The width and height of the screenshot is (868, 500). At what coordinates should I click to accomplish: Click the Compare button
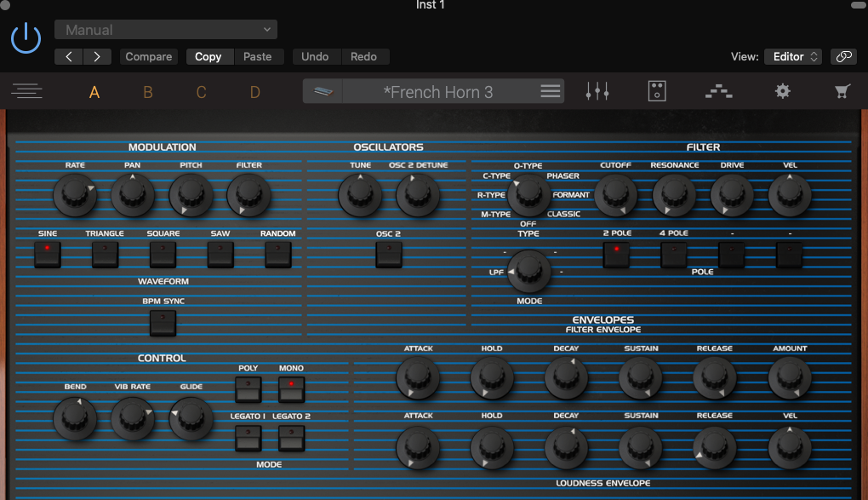149,57
